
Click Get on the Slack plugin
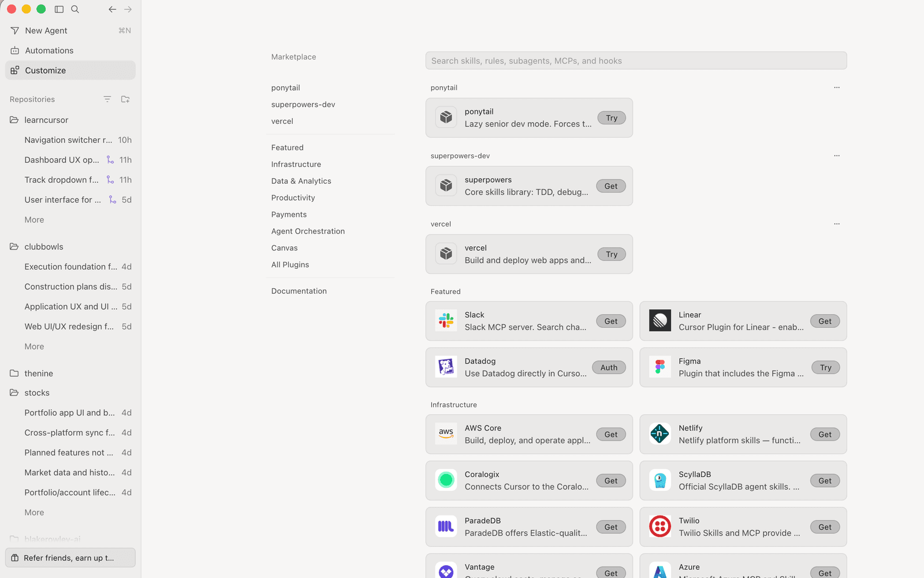pos(611,321)
